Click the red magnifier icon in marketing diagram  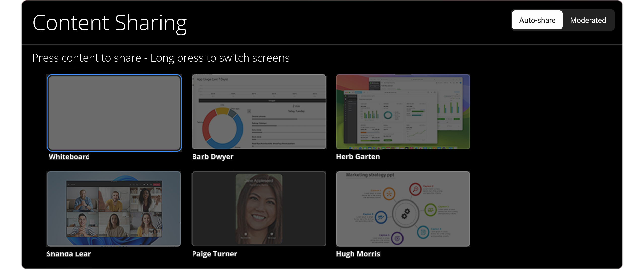tap(415, 189)
